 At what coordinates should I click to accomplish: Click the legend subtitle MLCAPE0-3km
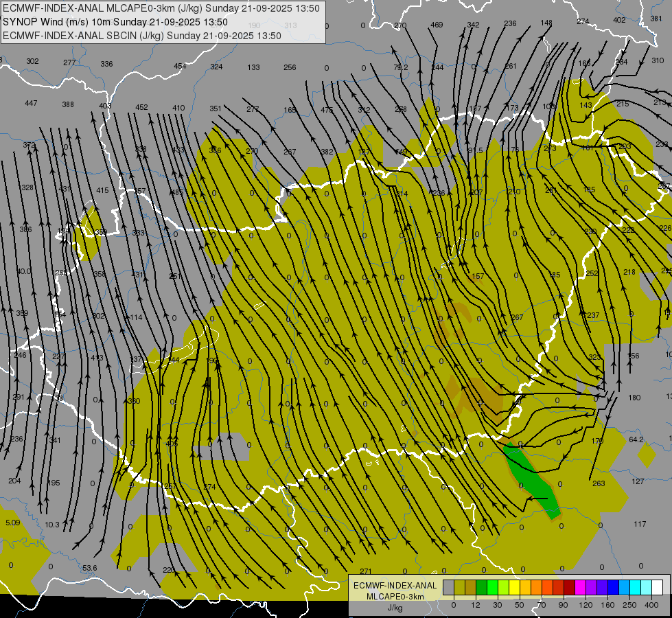coord(395,597)
